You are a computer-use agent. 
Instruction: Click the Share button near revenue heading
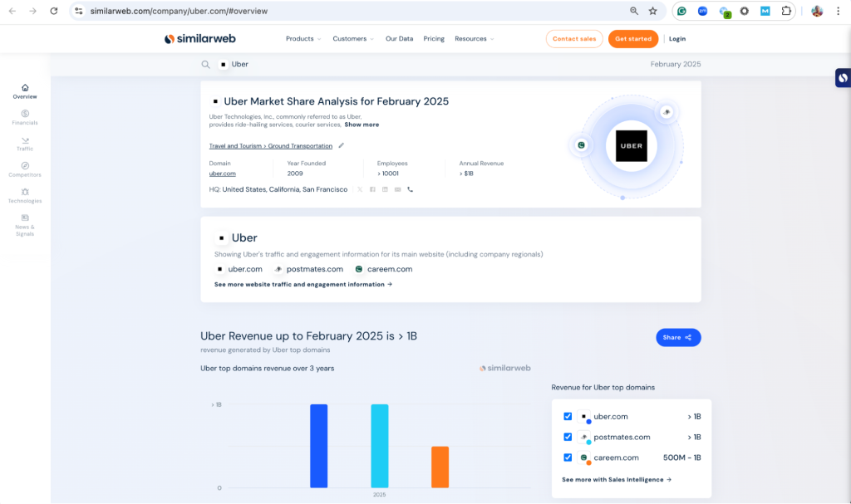point(678,336)
